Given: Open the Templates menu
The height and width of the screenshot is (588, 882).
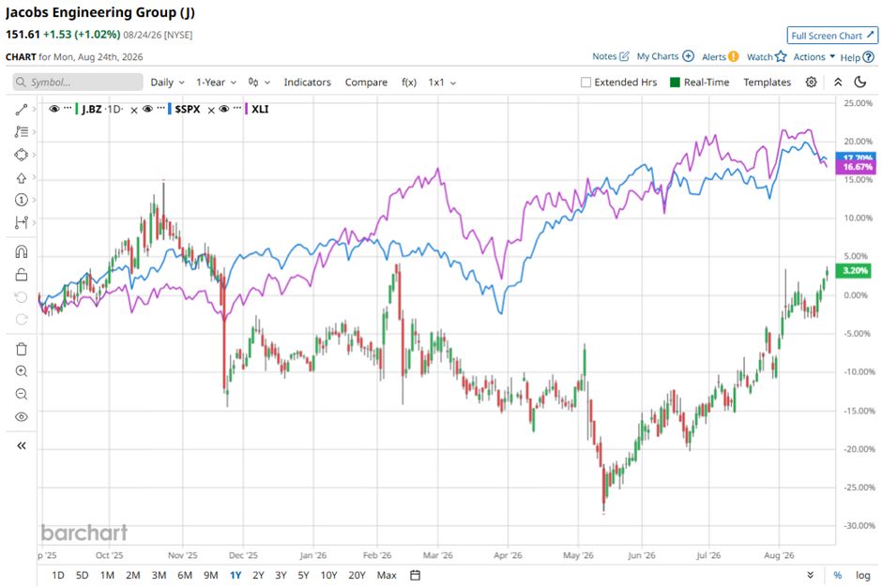Looking at the screenshot, I should point(767,83).
